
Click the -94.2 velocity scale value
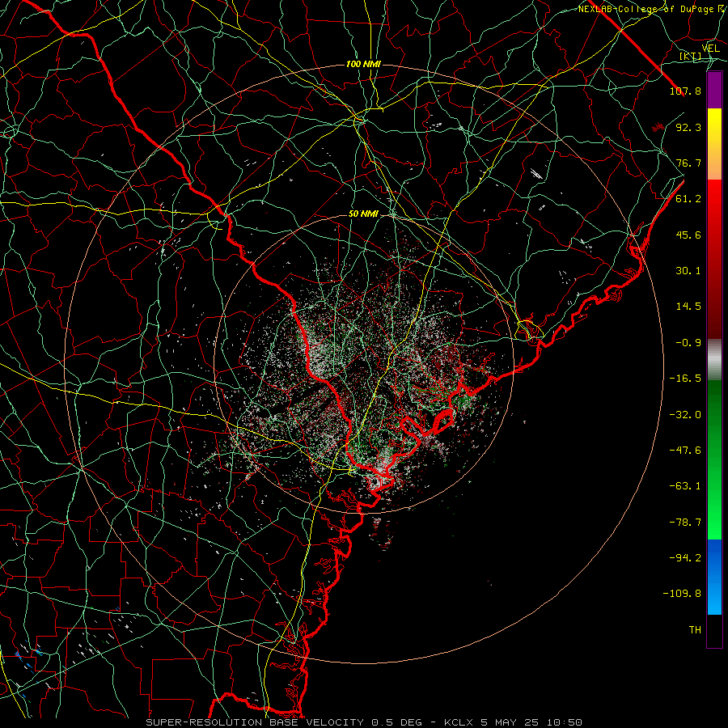tap(685, 558)
